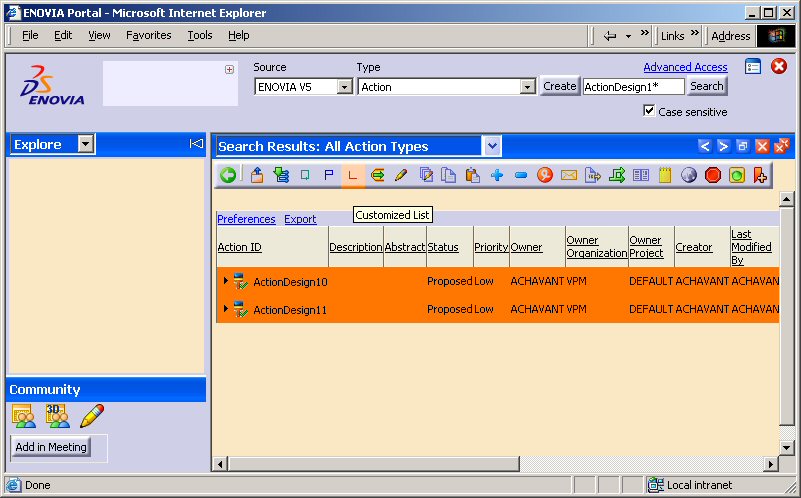Open the Edit menu
Image resolution: width=801 pixels, height=498 pixels.
63,35
